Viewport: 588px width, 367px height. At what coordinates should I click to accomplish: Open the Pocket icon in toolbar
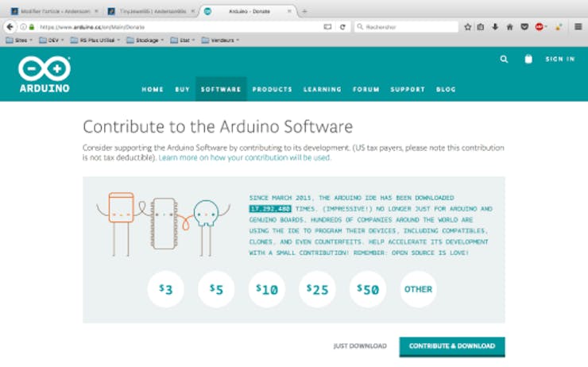point(524,27)
